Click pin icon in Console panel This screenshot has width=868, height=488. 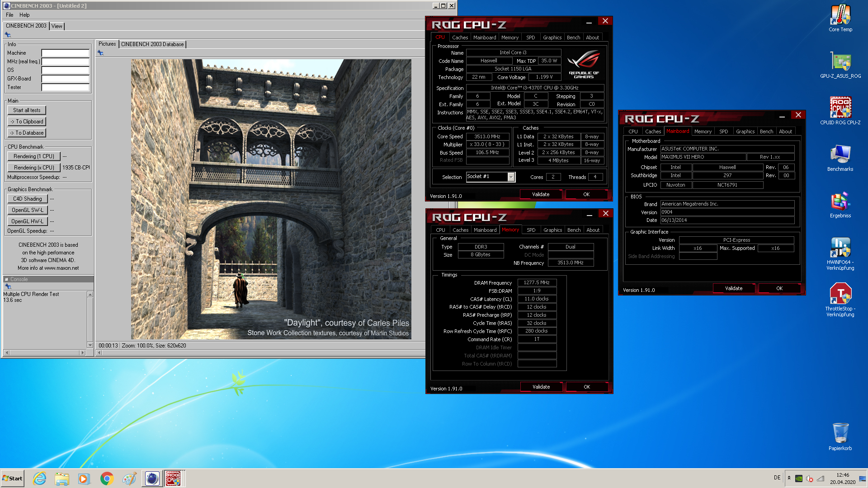[x=8, y=286]
